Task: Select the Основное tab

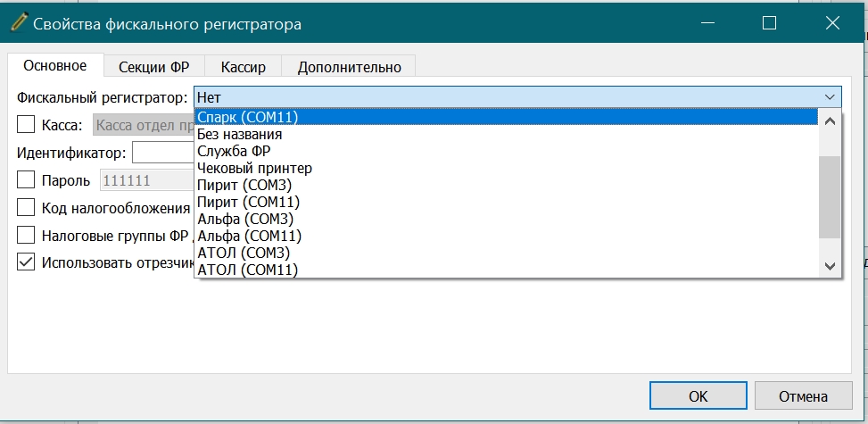Action: [x=54, y=65]
